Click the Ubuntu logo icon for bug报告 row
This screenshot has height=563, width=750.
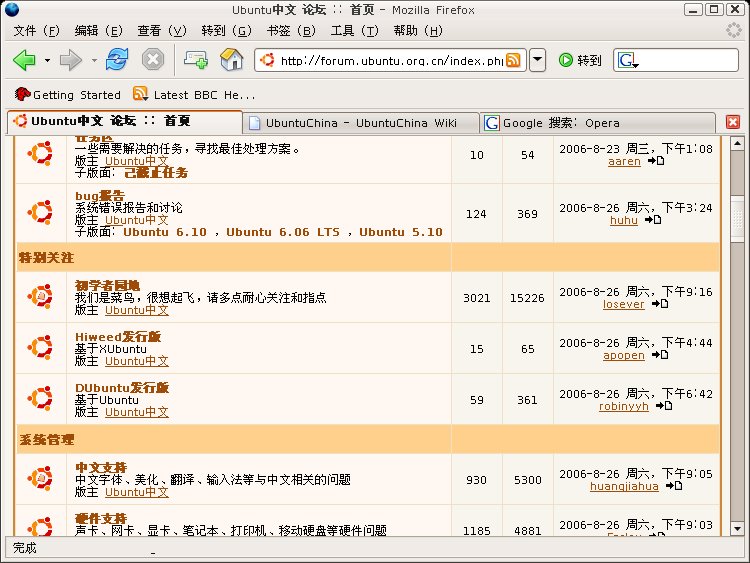(41, 213)
